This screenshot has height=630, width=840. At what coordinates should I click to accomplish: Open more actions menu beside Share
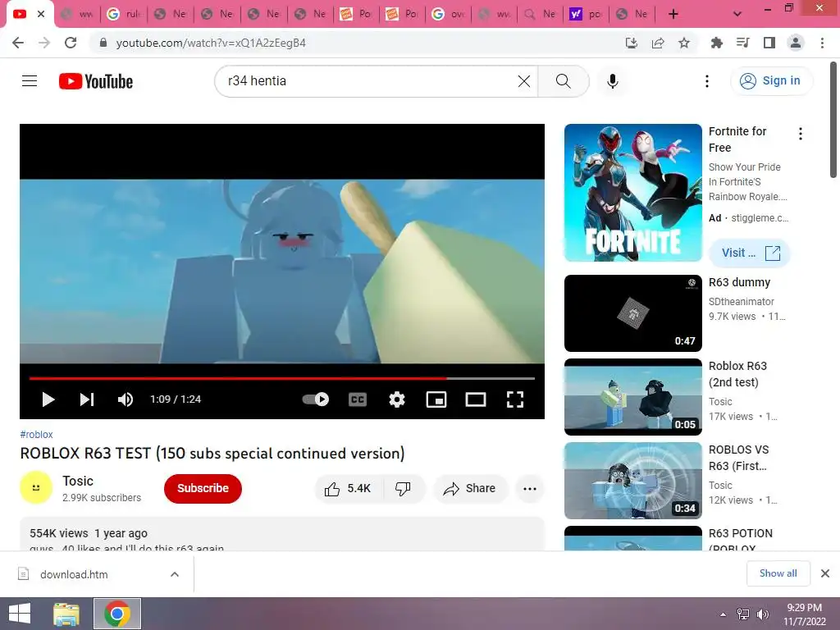(530, 488)
